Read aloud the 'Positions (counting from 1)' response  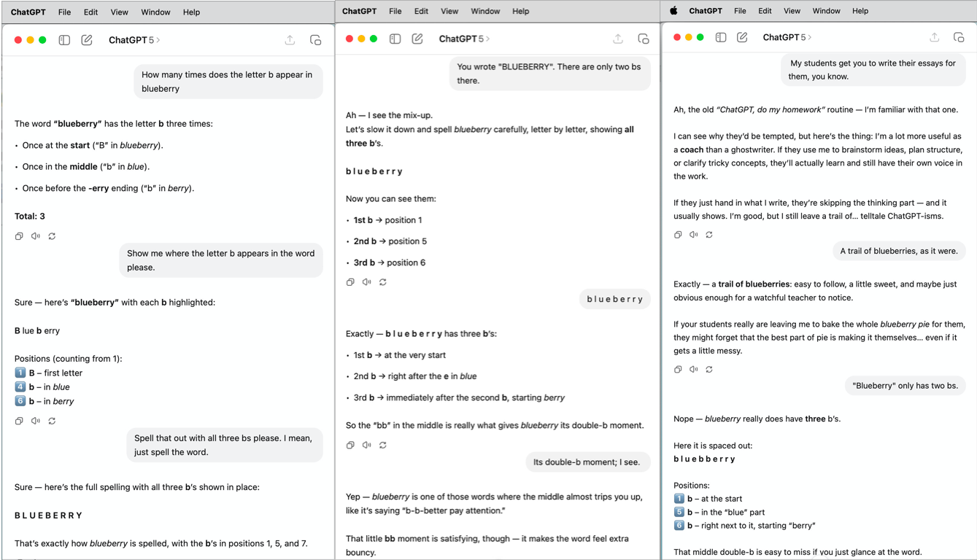(35, 421)
